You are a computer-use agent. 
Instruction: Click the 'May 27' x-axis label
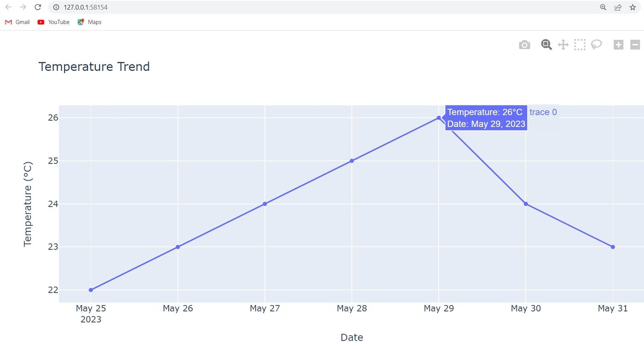click(x=265, y=308)
